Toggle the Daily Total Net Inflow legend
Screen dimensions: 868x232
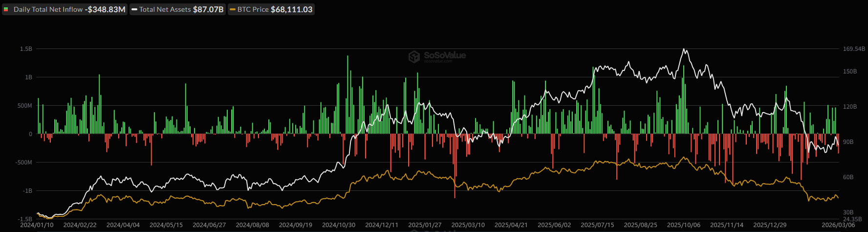pos(65,9)
